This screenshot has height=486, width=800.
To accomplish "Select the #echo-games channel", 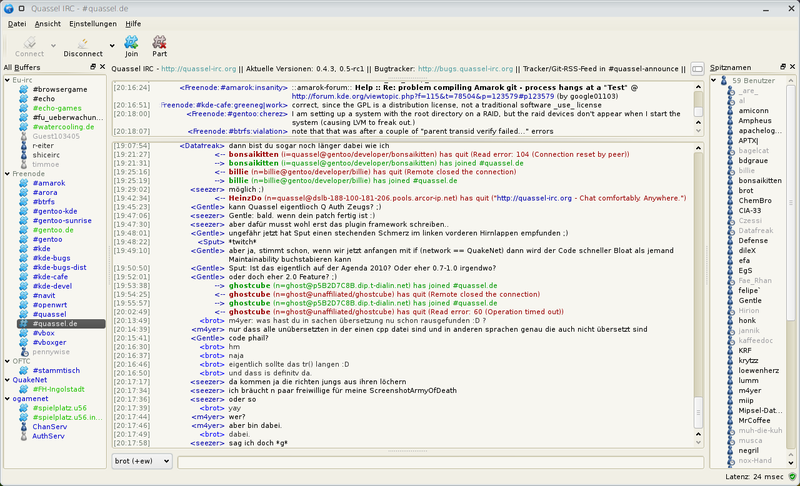I will (x=57, y=108).
